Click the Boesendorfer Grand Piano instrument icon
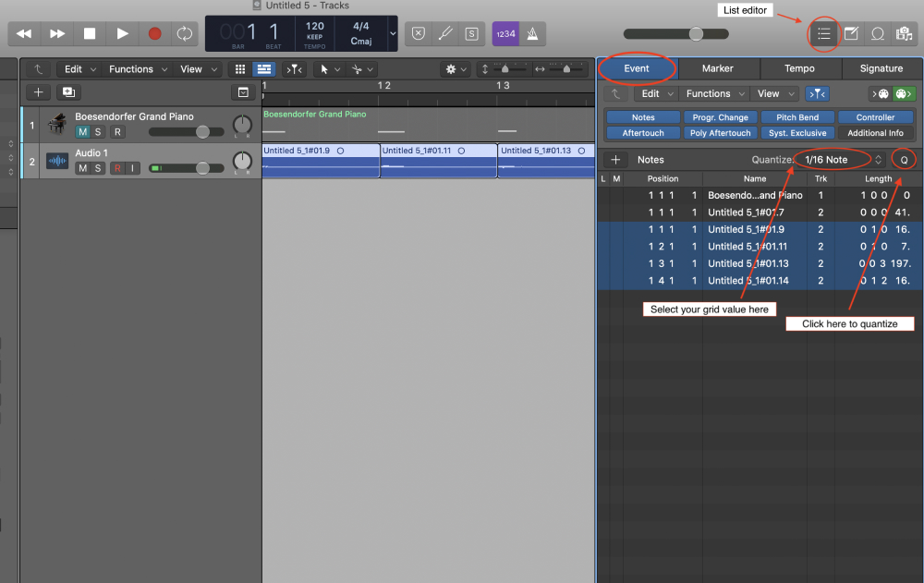The height and width of the screenshot is (583, 924). (57, 125)
